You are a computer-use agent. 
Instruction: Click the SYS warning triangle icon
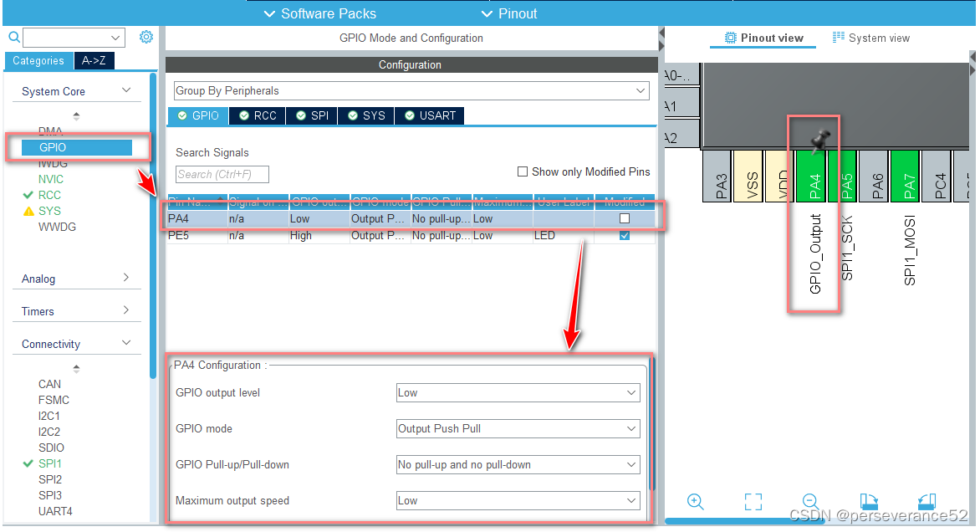pyautogui.click(x=28, y=212)
